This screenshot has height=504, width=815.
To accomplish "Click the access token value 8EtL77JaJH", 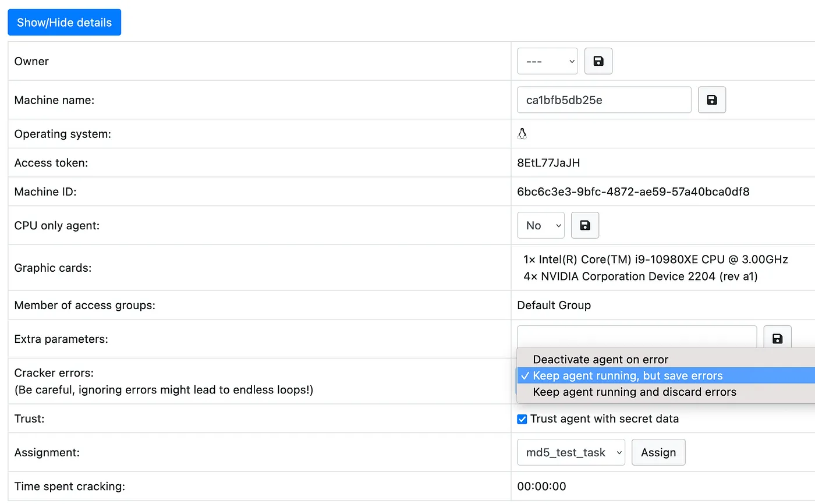I will point(548,163).
